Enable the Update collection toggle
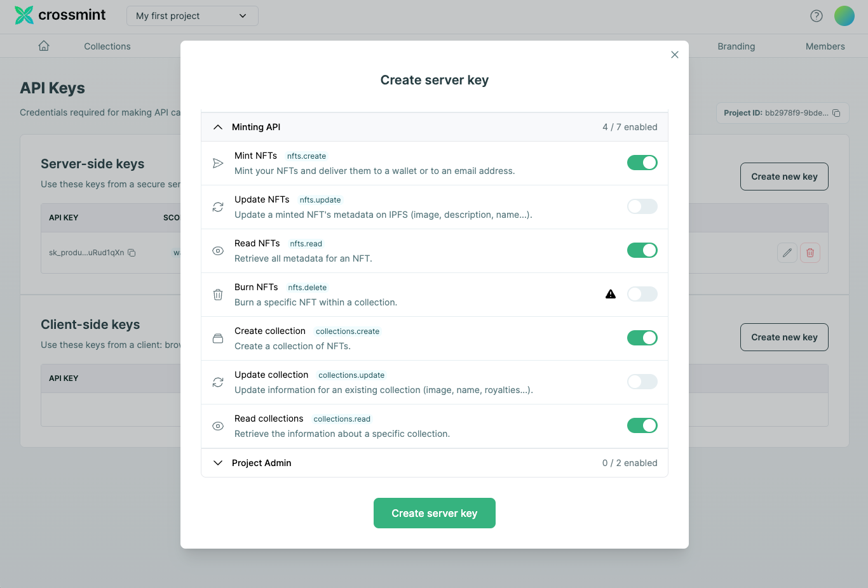The height and width of the screenshot is (588, 868). click(x=642, y=382)
